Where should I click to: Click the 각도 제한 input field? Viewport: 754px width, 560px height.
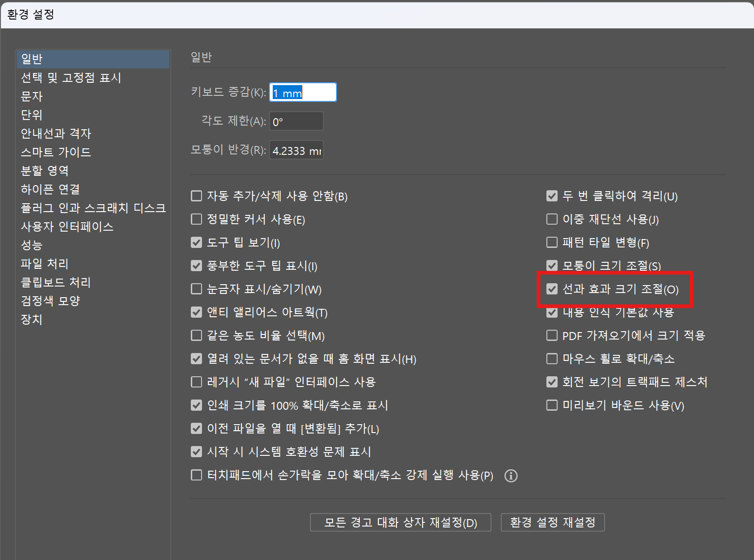point(296,120)
